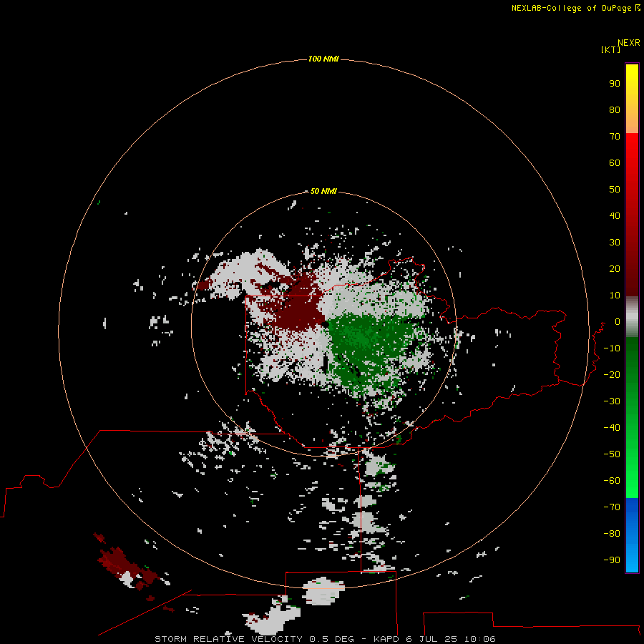The image size is (644, 644).
Task: Click the -70 value on velocity scale
Action: pos(612,507)
